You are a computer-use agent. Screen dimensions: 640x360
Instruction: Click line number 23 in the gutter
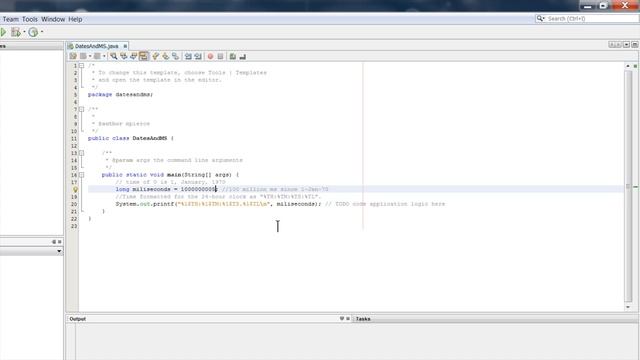pyautogui.click(x=74, y=226)
